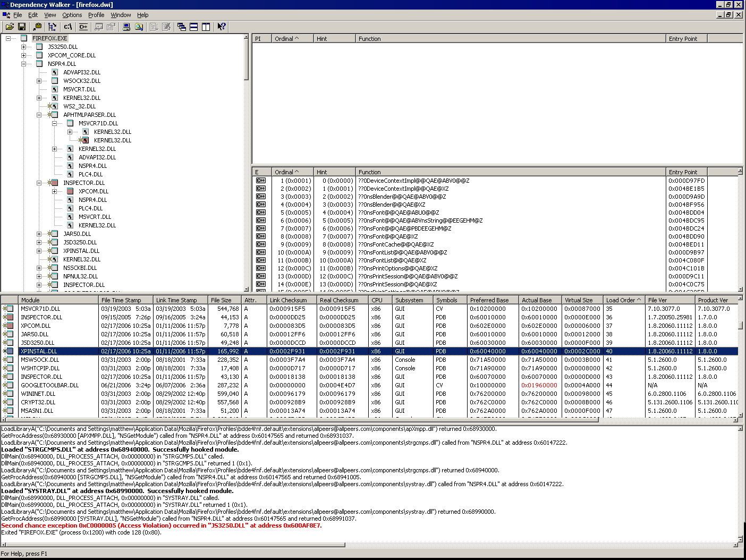Image resolution: width=746 pixels, height=560 pixels.
Task: Expand the JAR50.DLL tree node
Action: (39, 234)
